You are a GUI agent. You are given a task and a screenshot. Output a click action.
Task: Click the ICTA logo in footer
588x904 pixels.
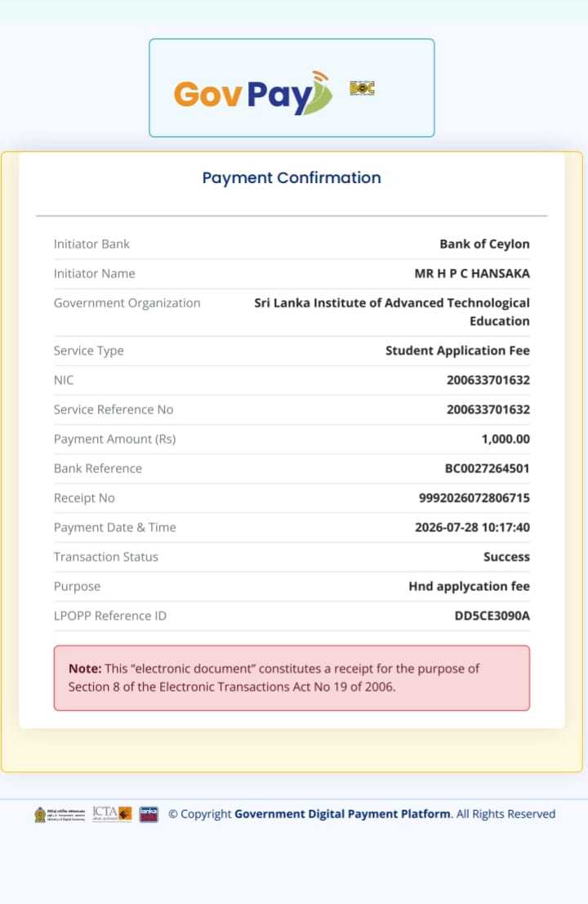[x=112, y=813]
